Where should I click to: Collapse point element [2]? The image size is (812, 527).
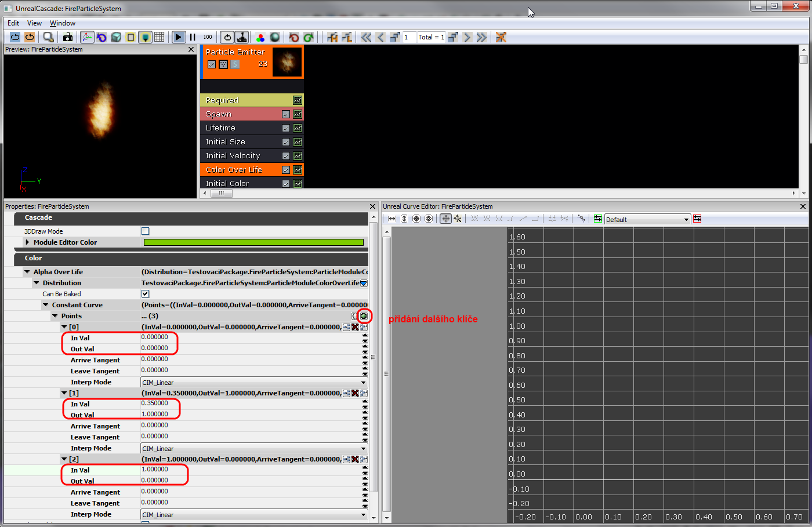tap(64, 459)
